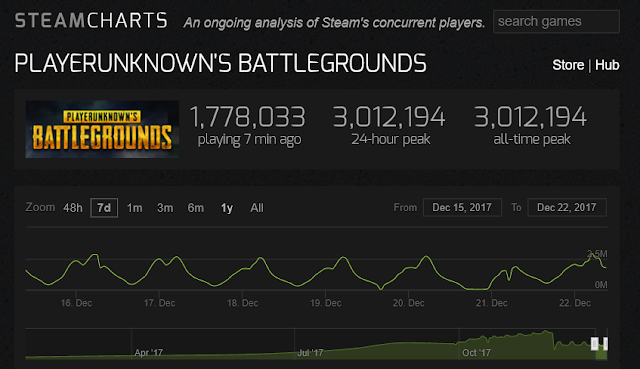Viewport: 640px width, 369px height.
Task: Select the 7d zoom option
Action: pos(104,208)
